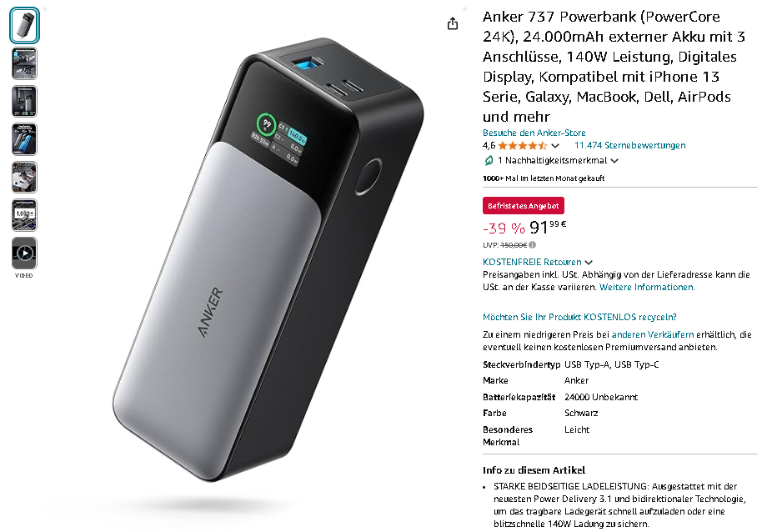The image size is (772, 532).
Task: Click the info icon beside UVP price
Action: coord(533,245)
